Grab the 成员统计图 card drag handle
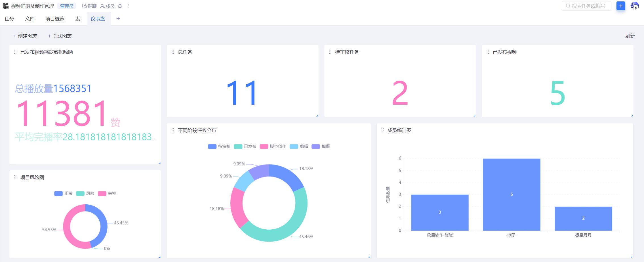644x262 pixels. pos(382,130)
